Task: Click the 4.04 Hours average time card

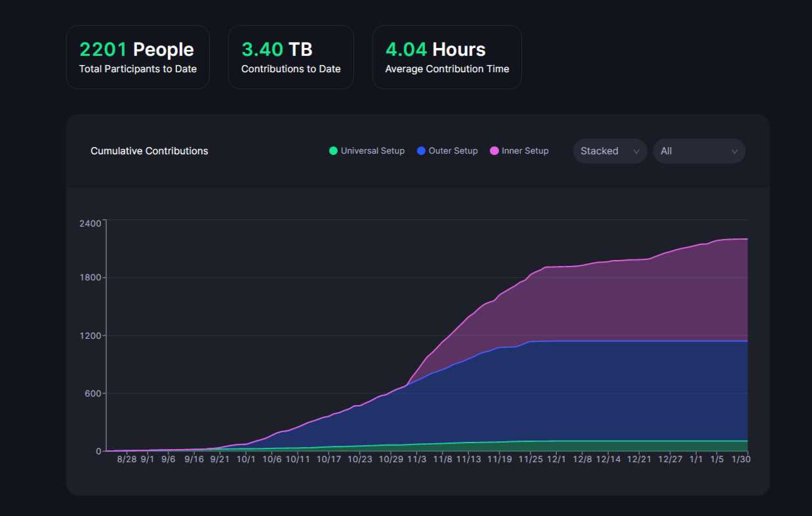Action: point(447,57)
